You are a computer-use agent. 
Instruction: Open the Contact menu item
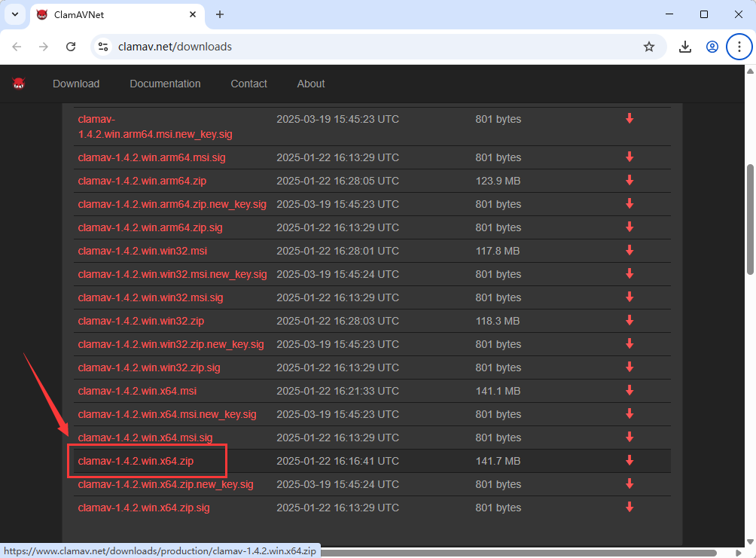(248, 84)
